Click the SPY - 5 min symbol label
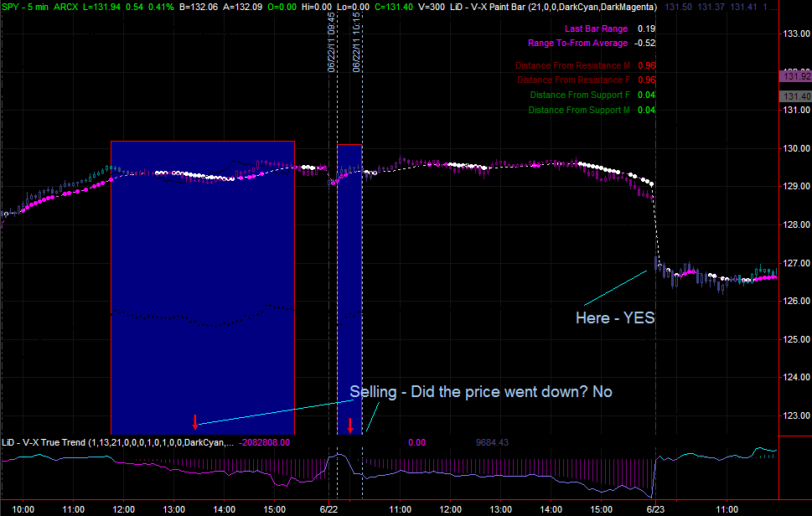Screen dimensions: 812x516 [x=25, y=8]
